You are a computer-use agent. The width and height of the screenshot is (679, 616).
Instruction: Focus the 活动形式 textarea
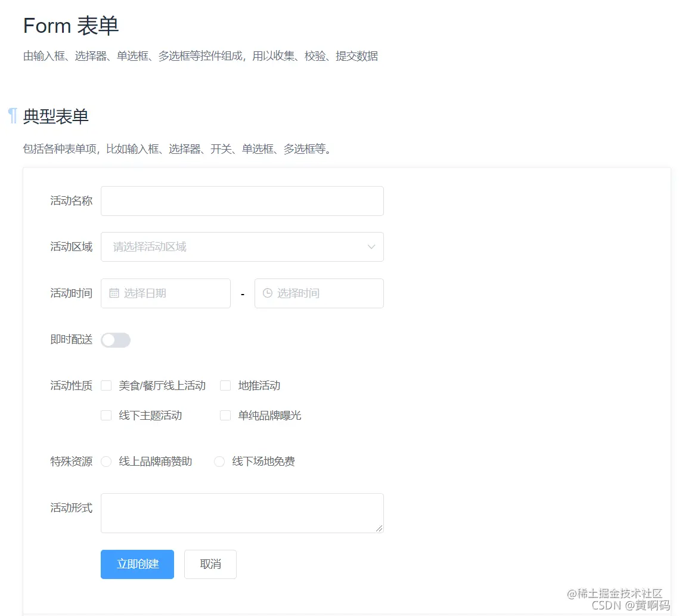click(x=242, y=513)
